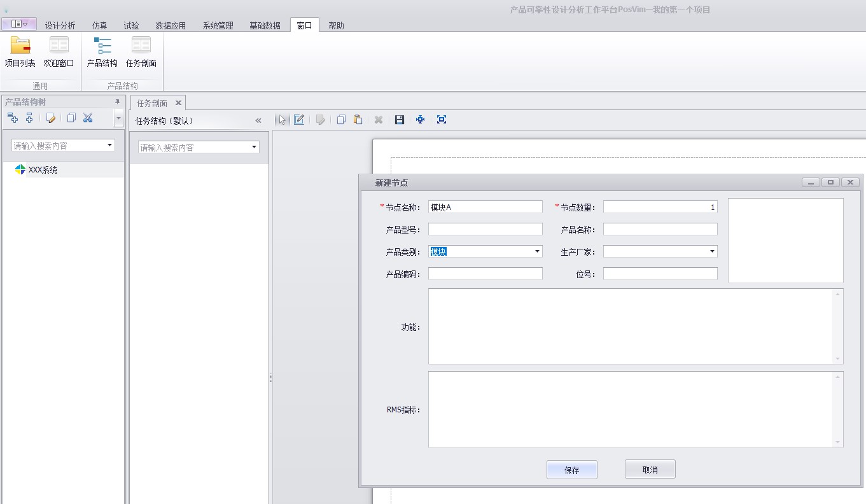This screenshot has height=504, width=866.
Task: Expand the 产品类别 dropdown
Action: [537, 252]
